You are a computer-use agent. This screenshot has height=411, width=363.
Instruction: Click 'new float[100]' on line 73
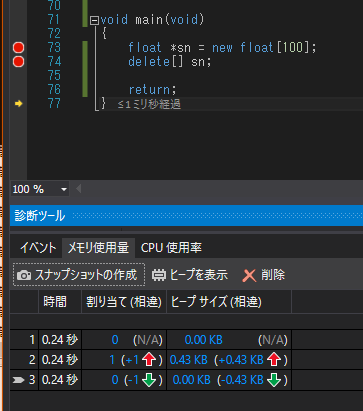point(261,48)
